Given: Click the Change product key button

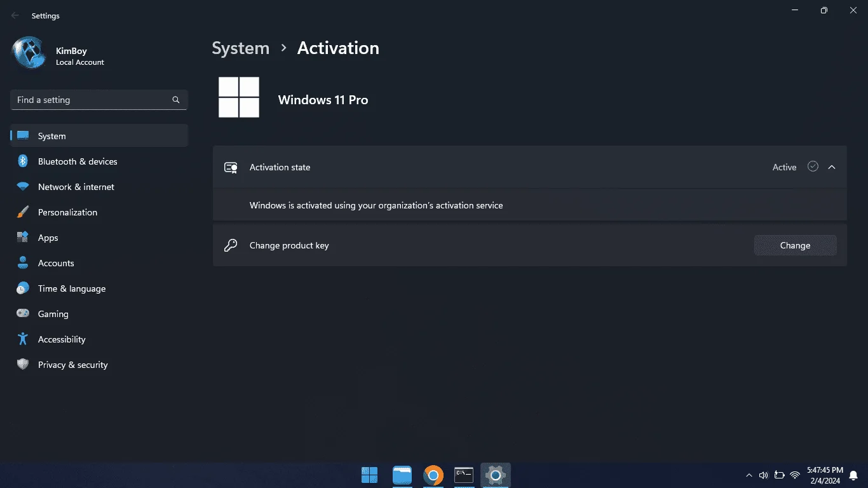Looking at the screenshot, I should tap(795, 245).
